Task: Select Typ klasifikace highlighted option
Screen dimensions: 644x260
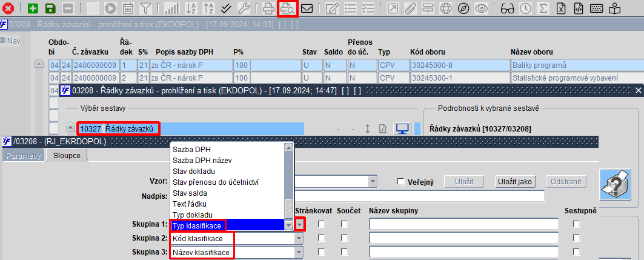Action: 227,225
